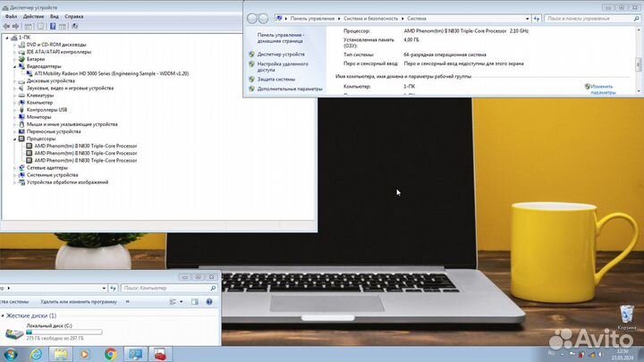644x362 pixels.
Task: Select ATI Mobility Radeon HD 5000 Series device
Action: 111,74
